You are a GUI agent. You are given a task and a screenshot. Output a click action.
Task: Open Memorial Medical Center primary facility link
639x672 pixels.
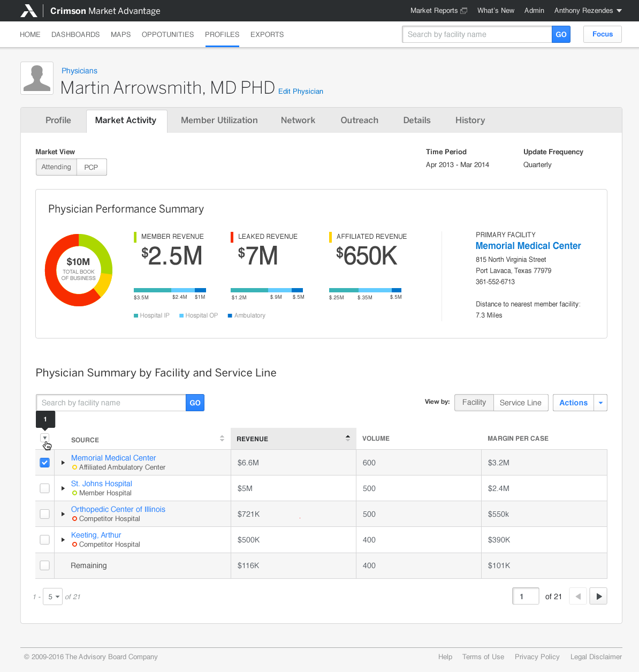pos(528,246)
